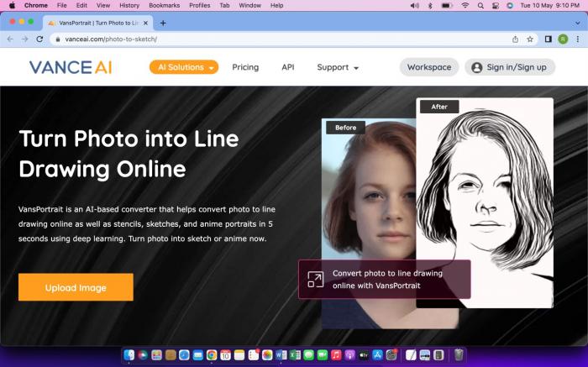Viewport: 588px width, 367px height.
Task: Open Apple menu in menu bar
Action: pos(12,5)
